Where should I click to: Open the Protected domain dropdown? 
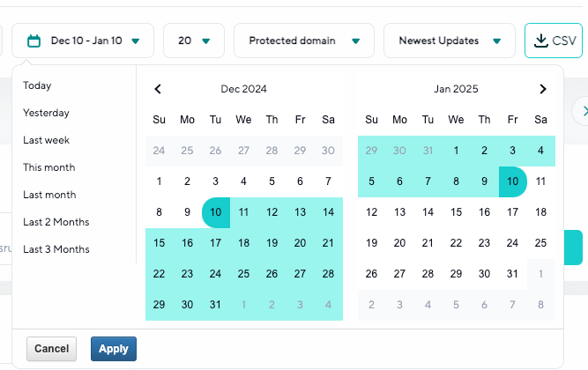(x=304, y=41)
